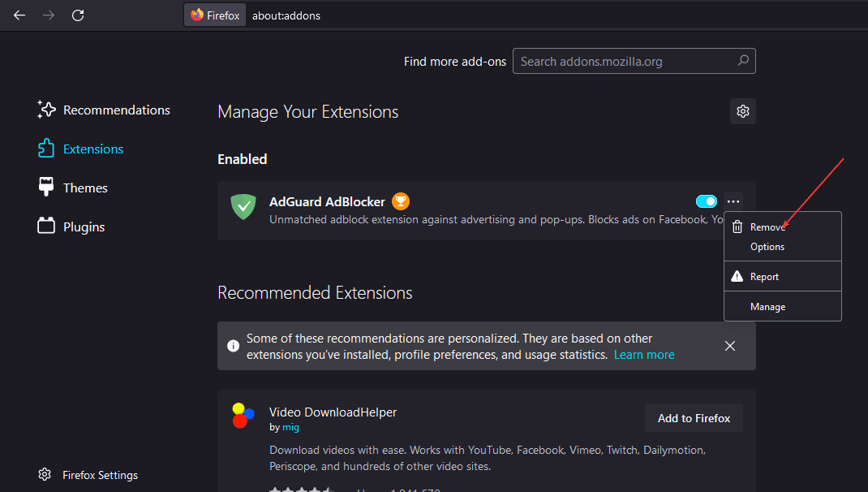Choose Remove from the extension menu
The width and height of the screenshot is (868, 492).
783,227
